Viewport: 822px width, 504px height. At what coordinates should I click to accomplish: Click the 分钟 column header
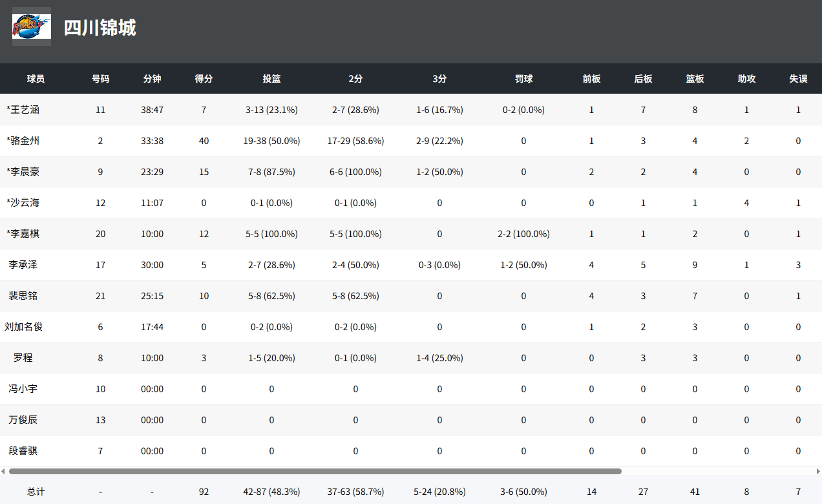(x=152, y=79)
